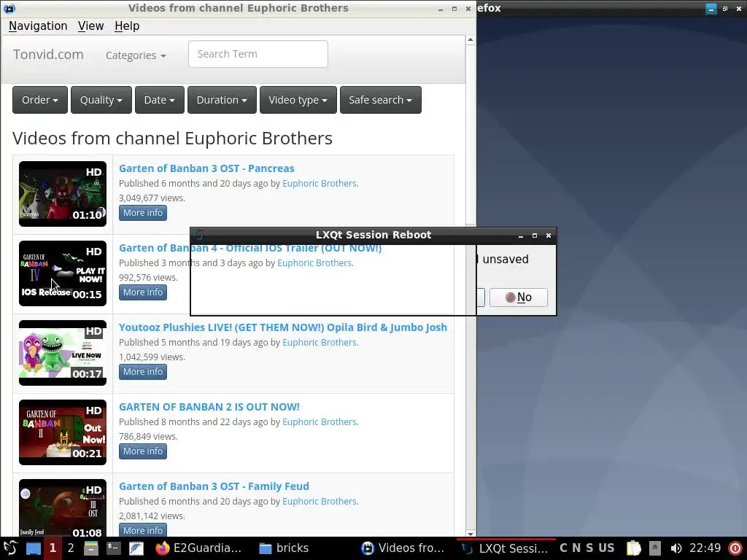Launch the feather text editor icon
The height and width of the screenshot is (560, 747).
click(x=136, y=548)
